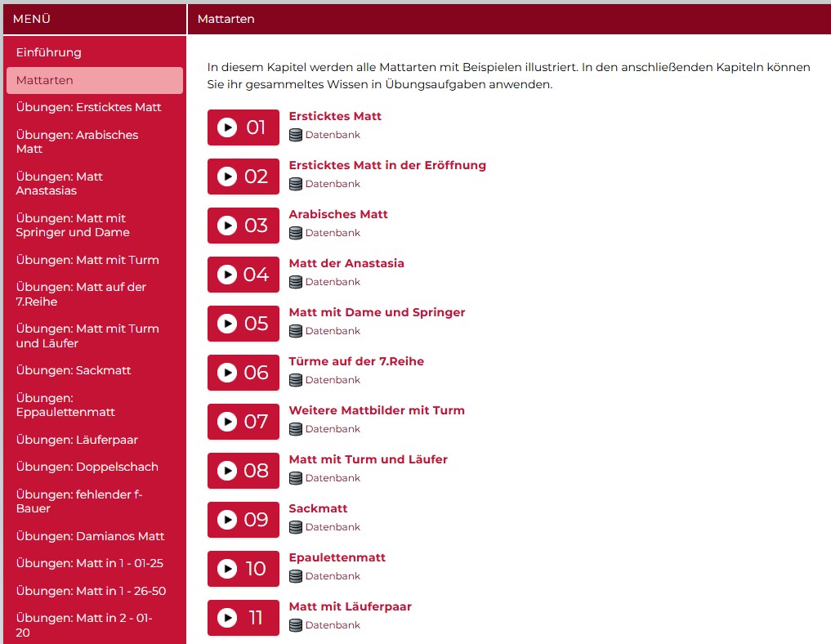Open Übungen: Matt in 1 - 26-50
This screenshot has width=831, height=644.
tap(91, 591)
